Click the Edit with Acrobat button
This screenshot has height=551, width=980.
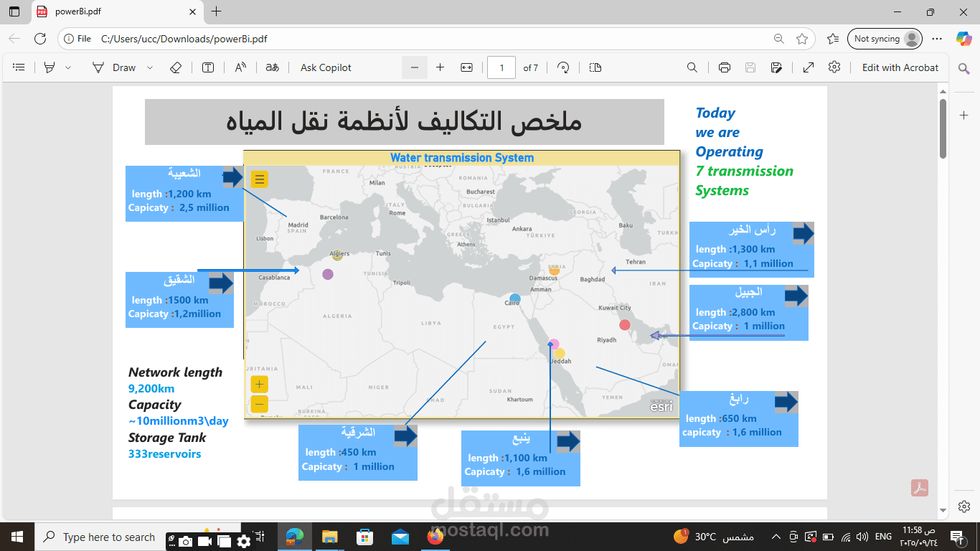[x=900, y=67]
